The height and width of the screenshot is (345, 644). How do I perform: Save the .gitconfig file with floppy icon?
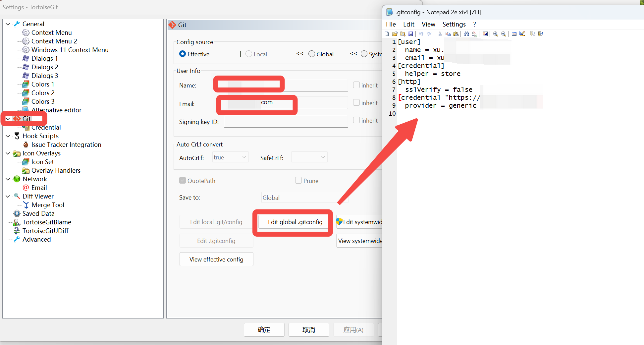click(411, 34)
